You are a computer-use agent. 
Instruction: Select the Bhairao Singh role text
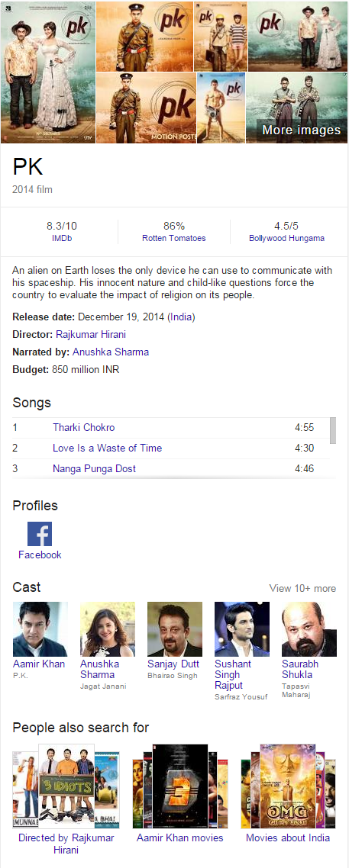tap(173, 676)
